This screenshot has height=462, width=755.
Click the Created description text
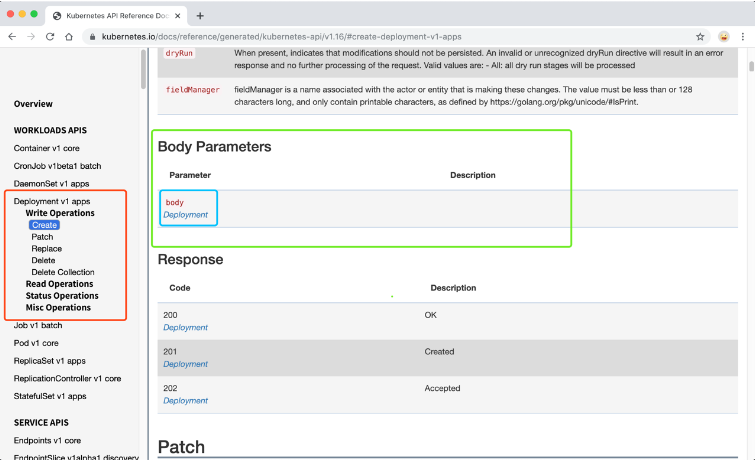coord(439,352)
